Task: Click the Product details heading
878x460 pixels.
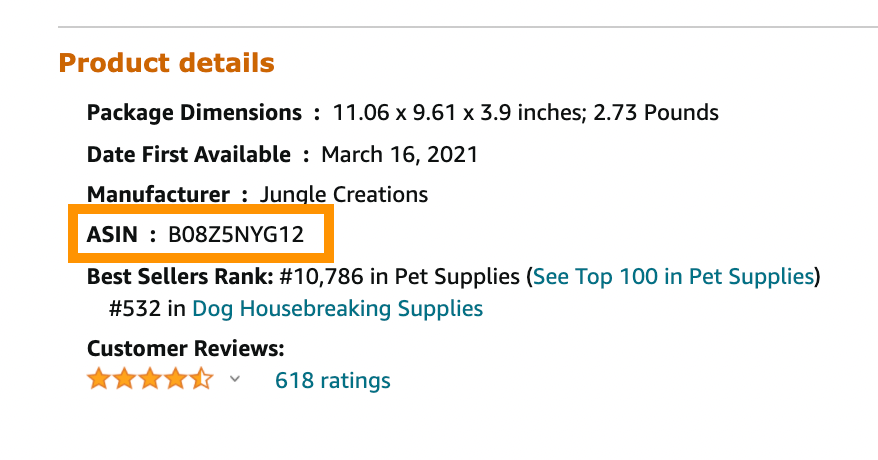Action: tap(167, 63)
